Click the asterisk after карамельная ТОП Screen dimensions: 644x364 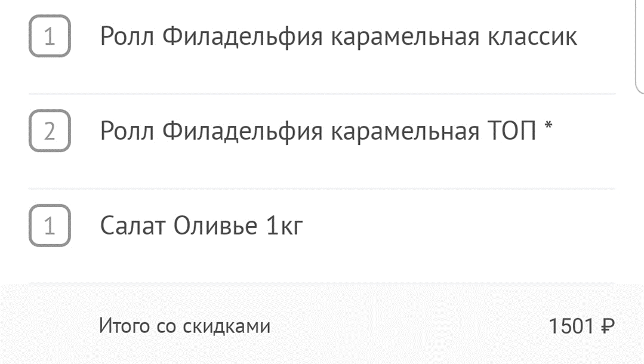point(549,125)
